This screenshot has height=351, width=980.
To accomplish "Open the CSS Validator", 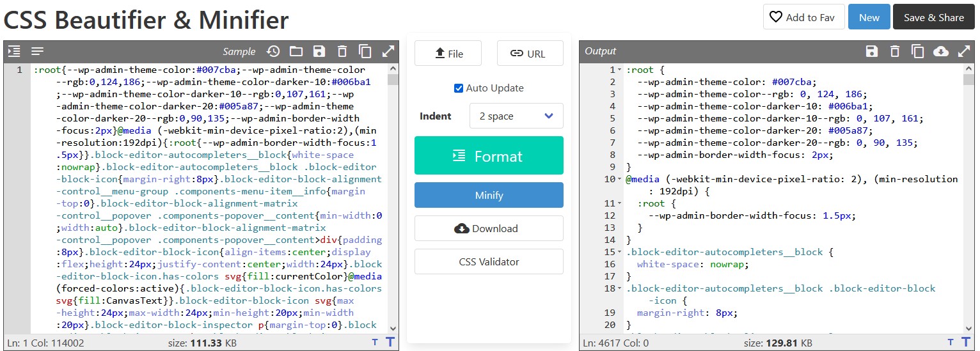I will pos(489,261).
